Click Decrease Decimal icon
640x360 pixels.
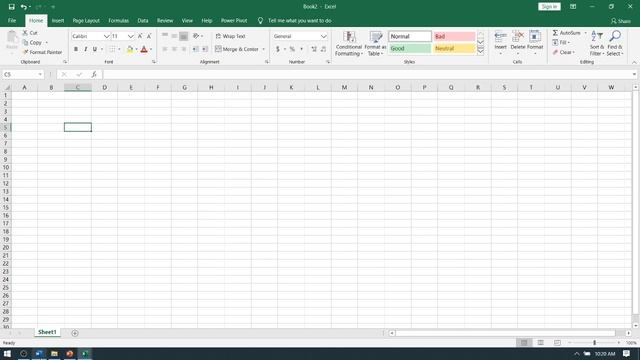coord(323,49)
